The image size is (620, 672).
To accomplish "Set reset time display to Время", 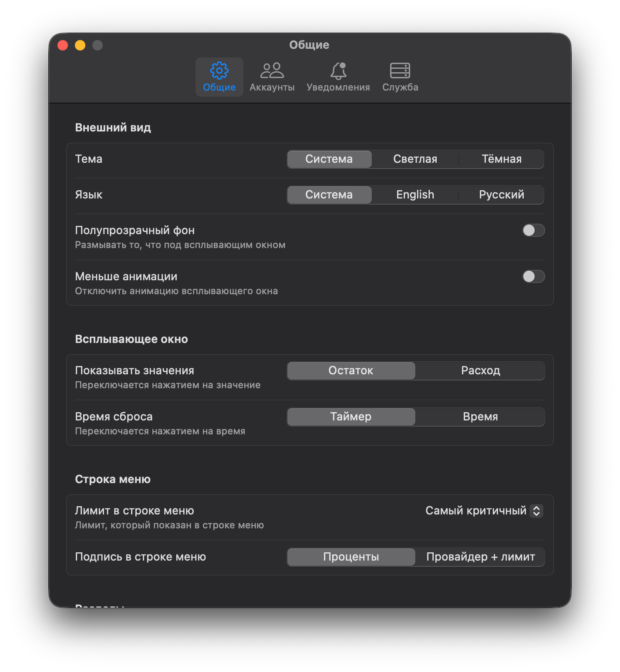I will tap(481, 417).
